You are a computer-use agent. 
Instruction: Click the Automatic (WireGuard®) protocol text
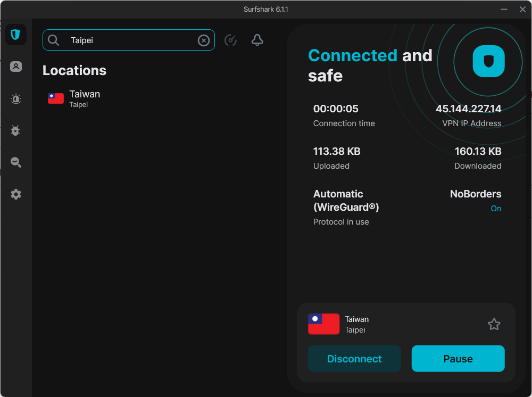point(346,201)
